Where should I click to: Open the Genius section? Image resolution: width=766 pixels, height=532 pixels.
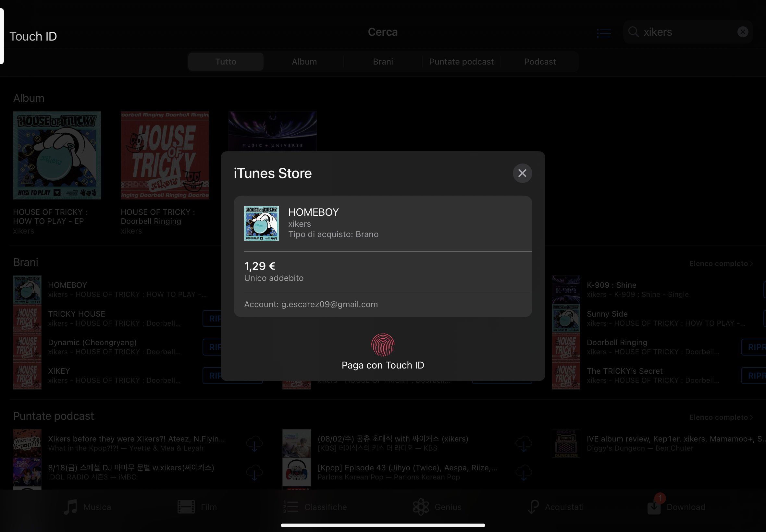tap(437, 507)
